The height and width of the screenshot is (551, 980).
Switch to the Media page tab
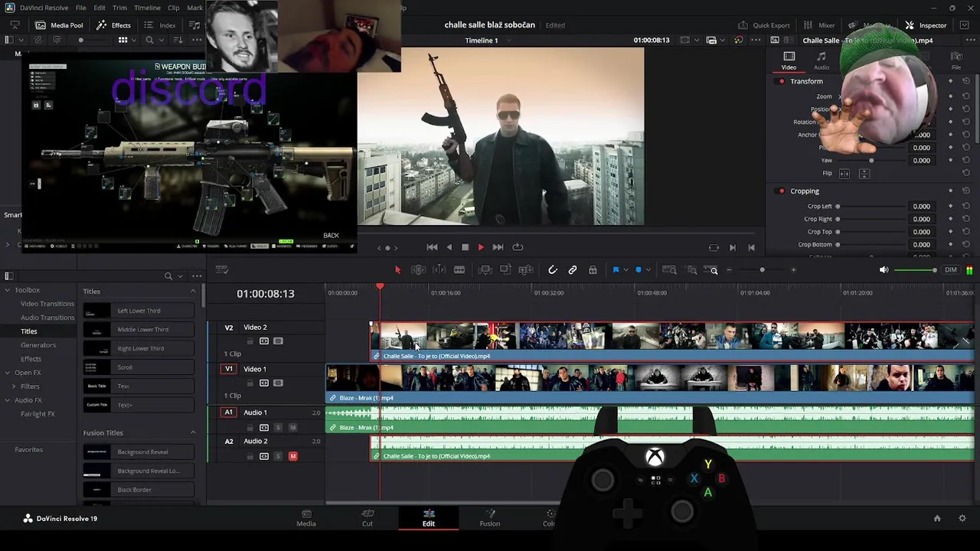(306, 518)
